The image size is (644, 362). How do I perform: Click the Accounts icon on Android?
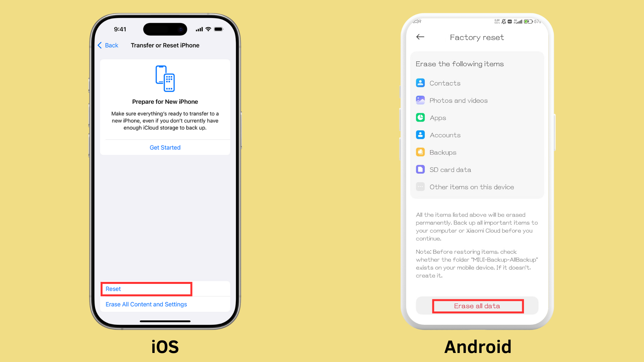pyautogui.click(x=421, y=134)
